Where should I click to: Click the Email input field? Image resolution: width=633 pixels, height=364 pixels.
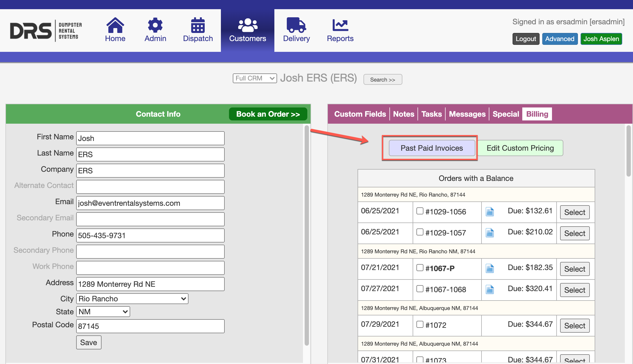coord(150,203)
